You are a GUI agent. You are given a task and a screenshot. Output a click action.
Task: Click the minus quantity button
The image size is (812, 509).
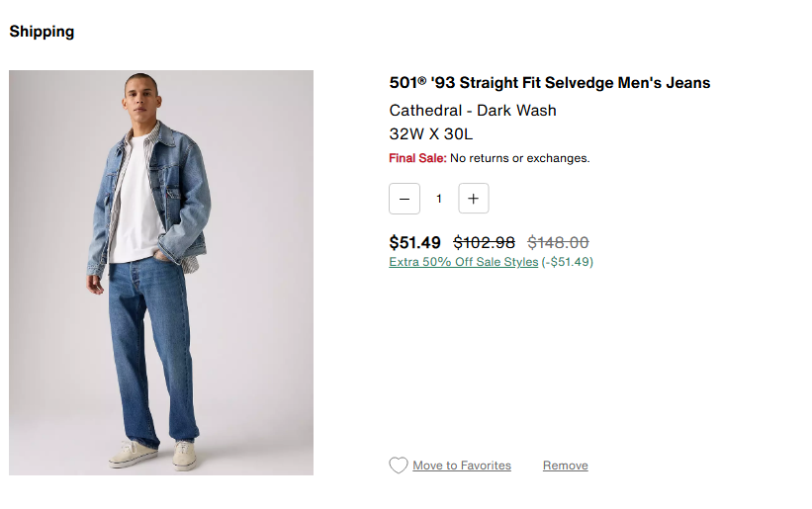405,199
